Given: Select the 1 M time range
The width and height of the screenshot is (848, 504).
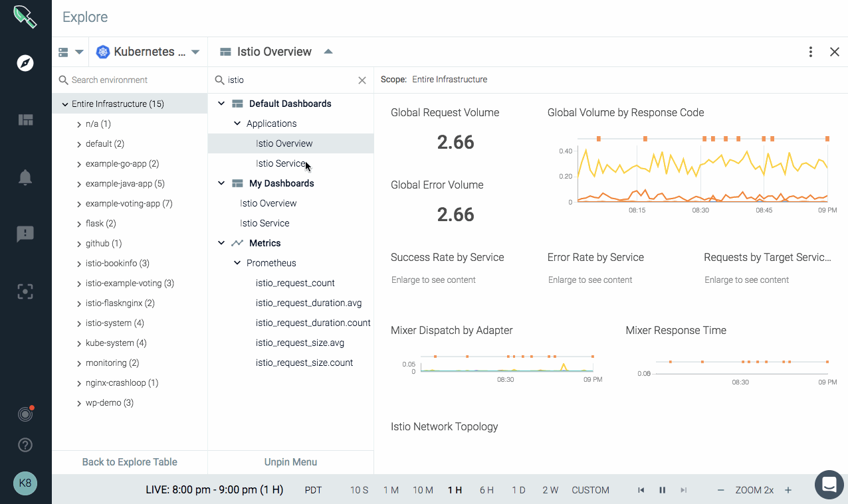Looking at the screenshot, I should pos(391,490).
